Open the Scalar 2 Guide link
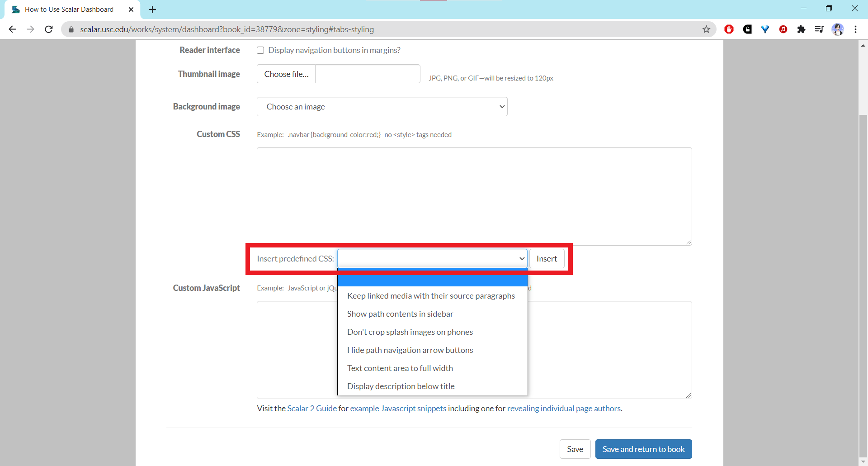 312,409
